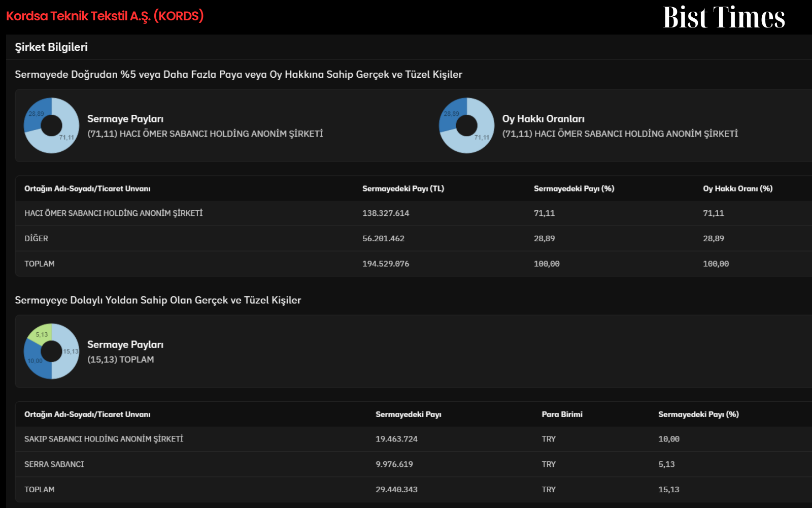This screenshot has width=812, height=508.
Task: Click the TRY cell in the SERRA SABANCI row
Action: point(549,464)
